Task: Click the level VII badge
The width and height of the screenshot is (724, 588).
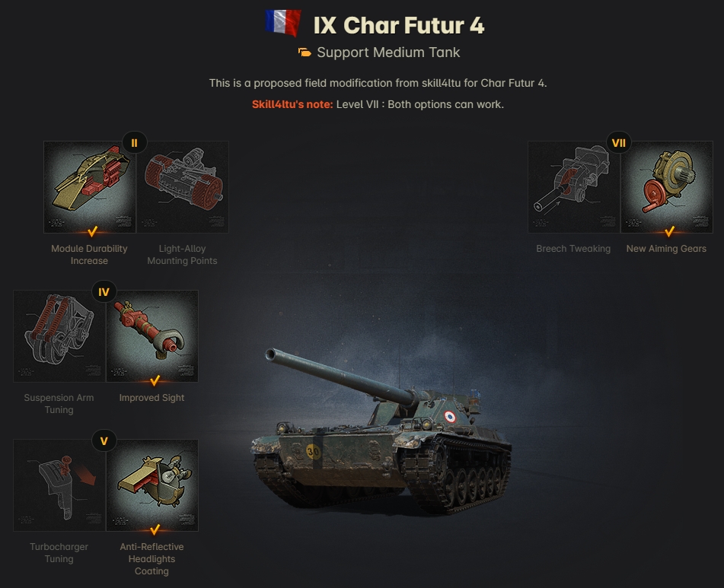Action: coord(619,143)
